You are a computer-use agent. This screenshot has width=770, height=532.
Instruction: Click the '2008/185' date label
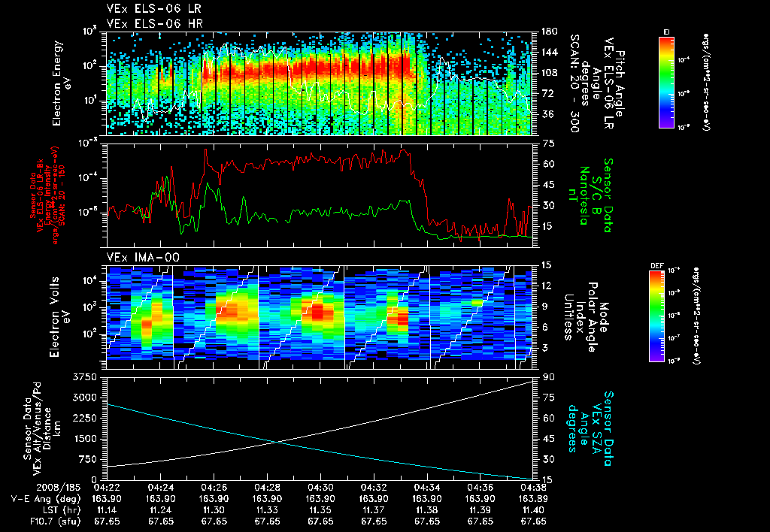[59, 488]
